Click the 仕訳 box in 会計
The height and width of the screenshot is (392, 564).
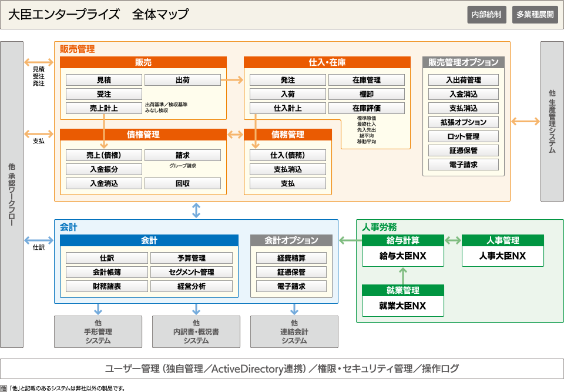pos(107,258)
